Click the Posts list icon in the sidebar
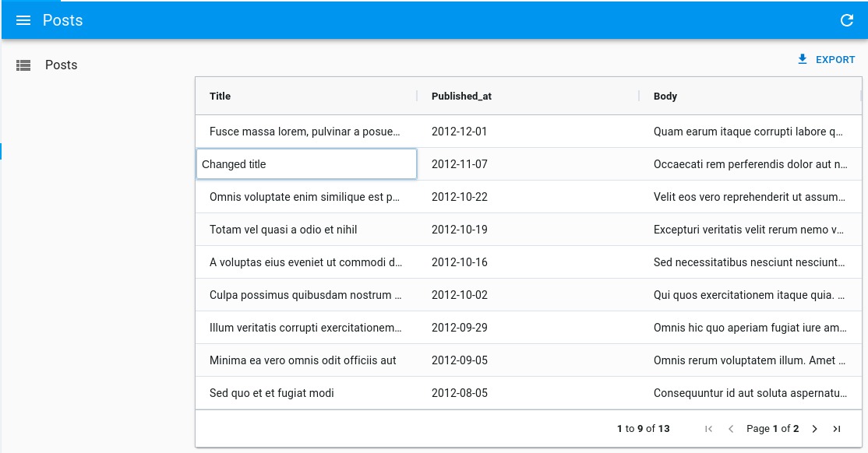 (23, 65)
